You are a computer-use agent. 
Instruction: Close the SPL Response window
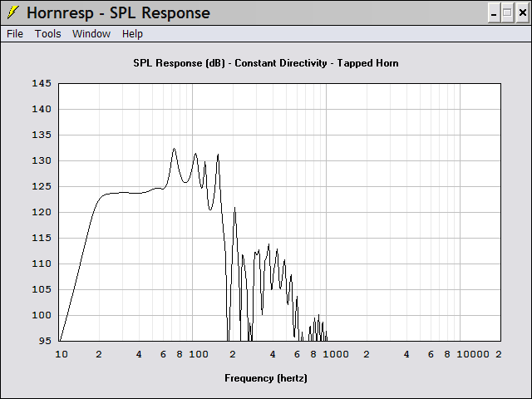pos(523,13)
